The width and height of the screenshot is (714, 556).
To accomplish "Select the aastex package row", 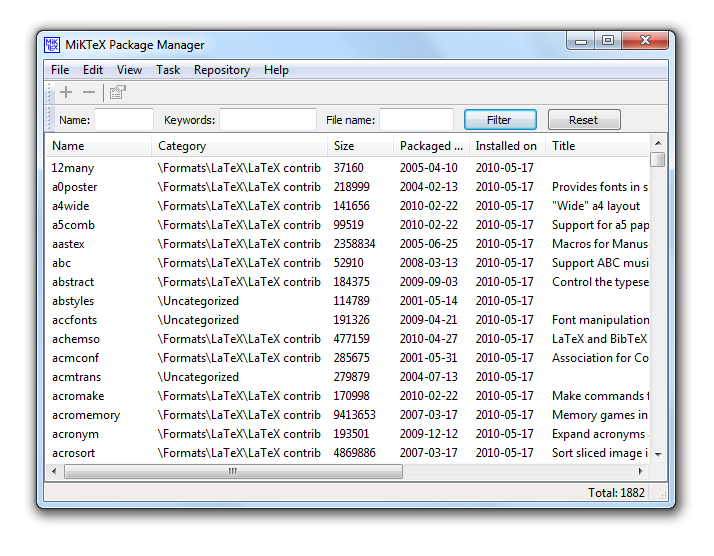I will coord(347,244).
